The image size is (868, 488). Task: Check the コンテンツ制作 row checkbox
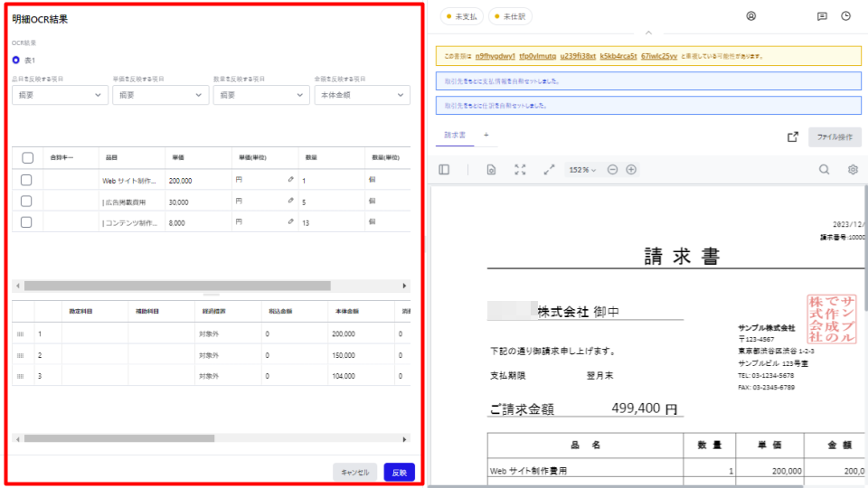coord(26,222)
